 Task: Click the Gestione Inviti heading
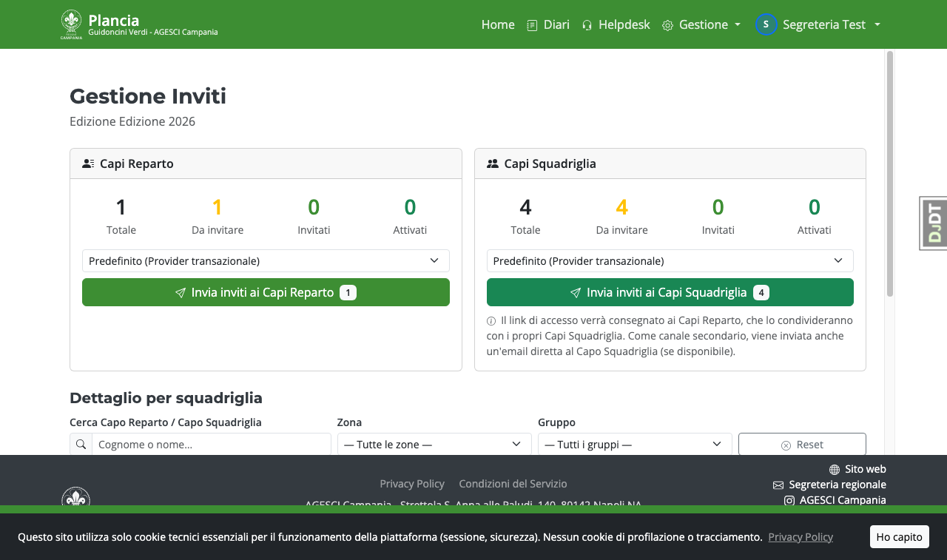pyautogui.click(x=148, y=96)
